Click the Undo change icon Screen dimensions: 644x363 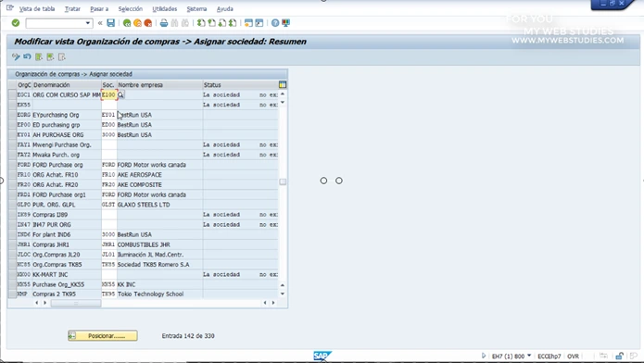(x=27, y=56)
